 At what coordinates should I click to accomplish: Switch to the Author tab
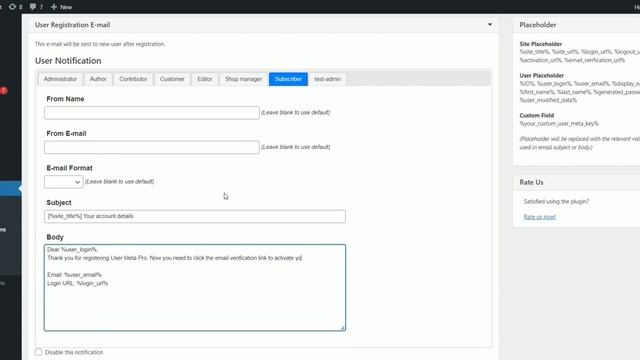click(98, 79)
